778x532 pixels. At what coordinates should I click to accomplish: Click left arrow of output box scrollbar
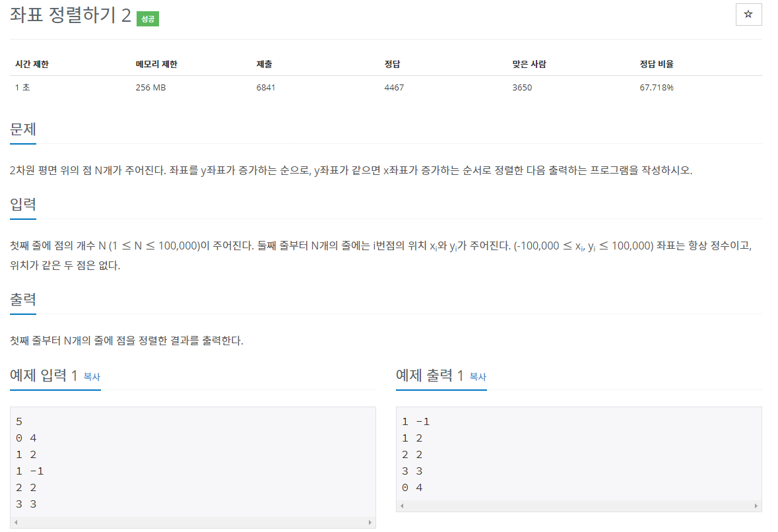point(402,506)
